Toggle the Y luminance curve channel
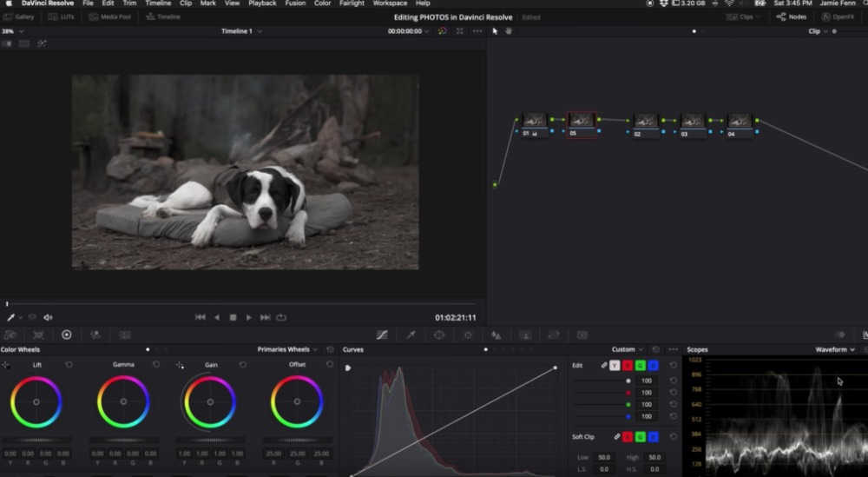Viewport: 868px width, 477px height. point(615,366)
